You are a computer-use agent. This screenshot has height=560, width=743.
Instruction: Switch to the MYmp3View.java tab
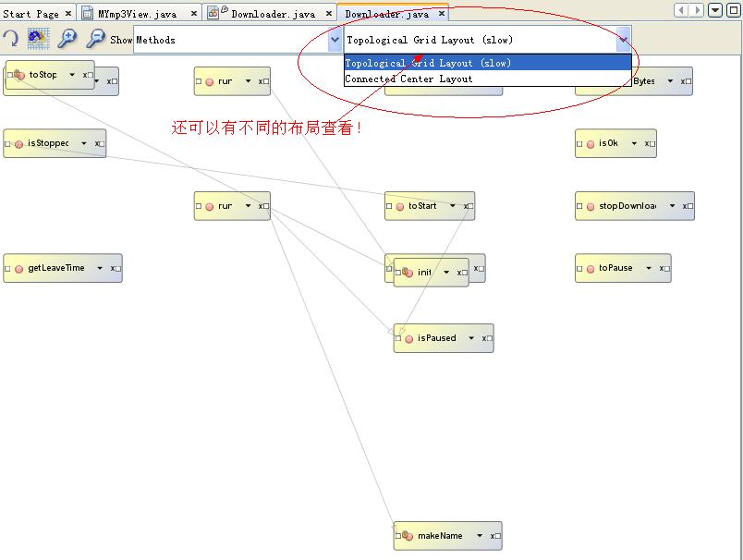click(x=138, y=14)
